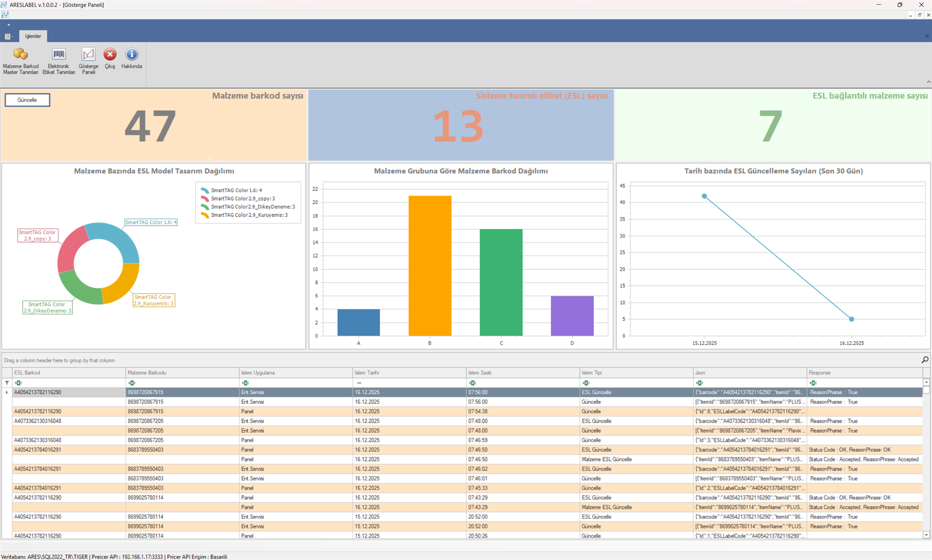
Task: Click the SmartTAG Color 1.6 legend swatch
Action: [205, 190]
